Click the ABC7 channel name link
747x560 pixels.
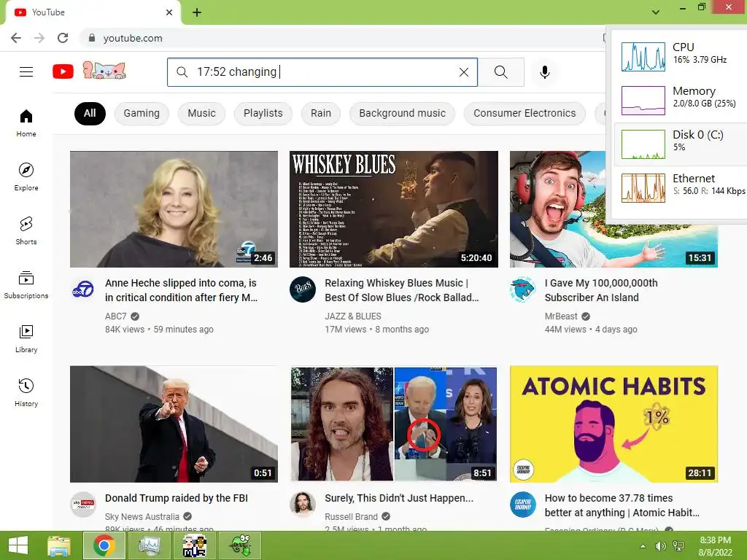tap(116, 316)
